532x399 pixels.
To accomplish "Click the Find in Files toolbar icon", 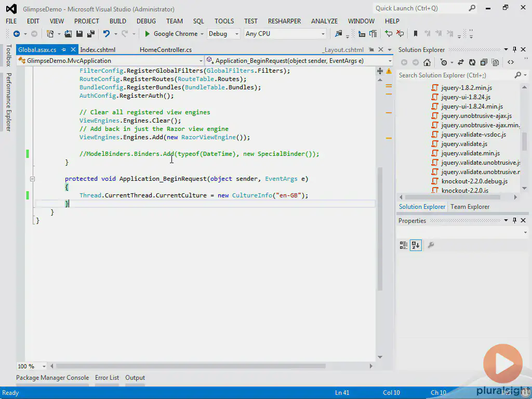I will click(339, 34).
